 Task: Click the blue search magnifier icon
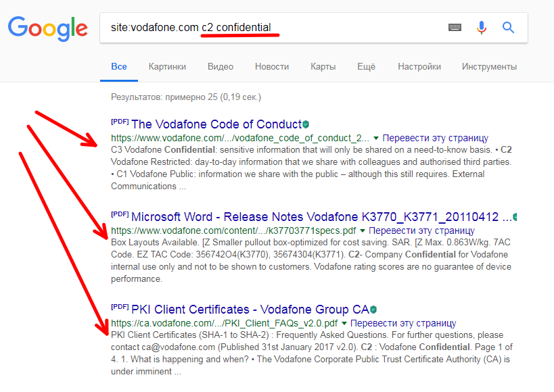pos(508,28)
